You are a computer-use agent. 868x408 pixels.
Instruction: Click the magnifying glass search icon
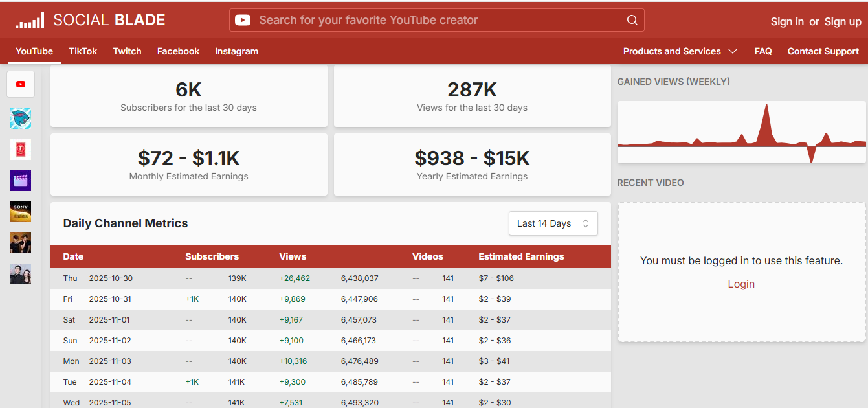pos(632,20)
